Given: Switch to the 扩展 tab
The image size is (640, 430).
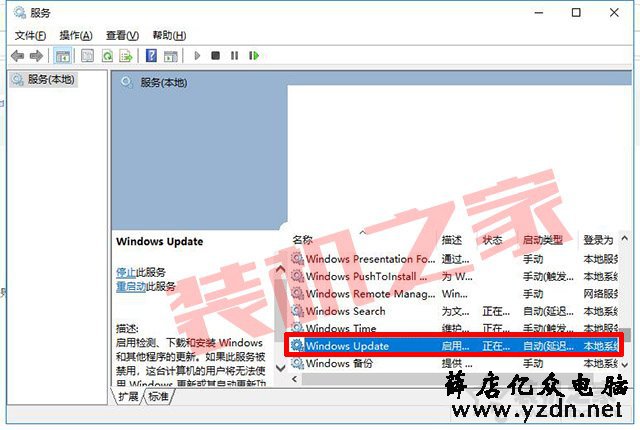Looking at the screenshot, I should click(128, 396).
